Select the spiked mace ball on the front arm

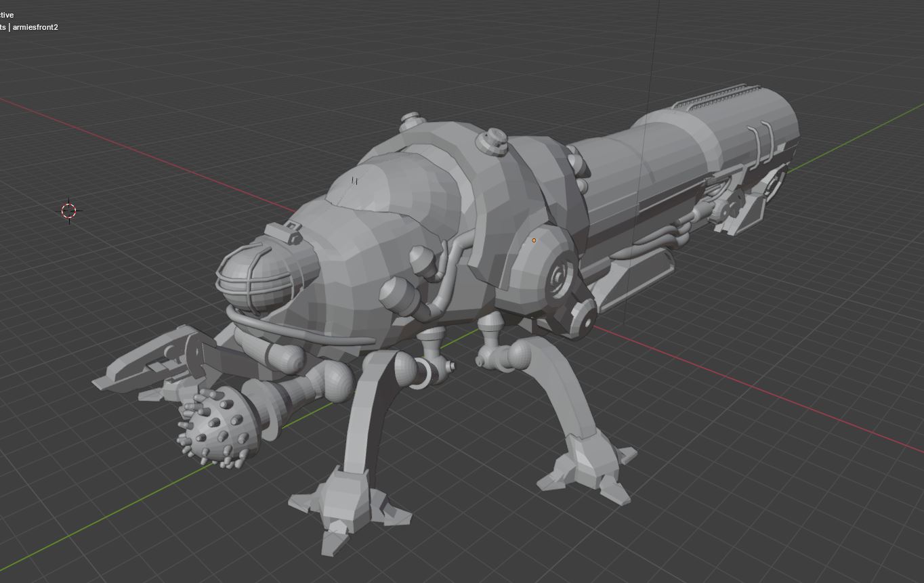(210, 427)
